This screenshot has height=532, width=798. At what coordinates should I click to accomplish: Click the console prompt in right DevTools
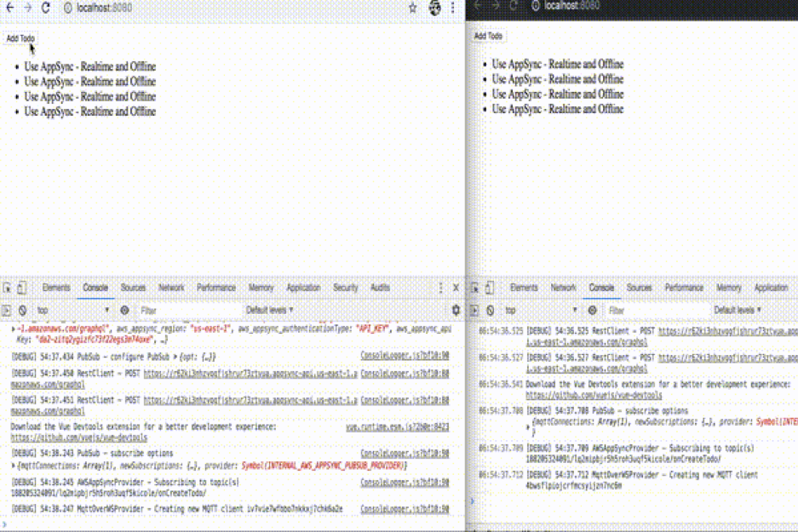(631, 501)
